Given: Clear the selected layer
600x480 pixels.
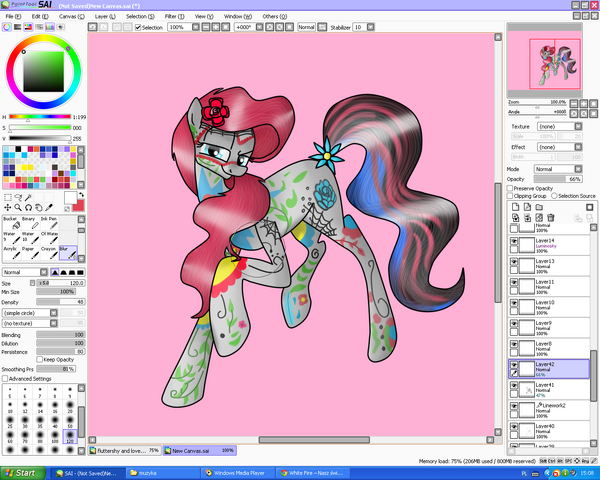Looking at the screenshot, I should (539, 218).
